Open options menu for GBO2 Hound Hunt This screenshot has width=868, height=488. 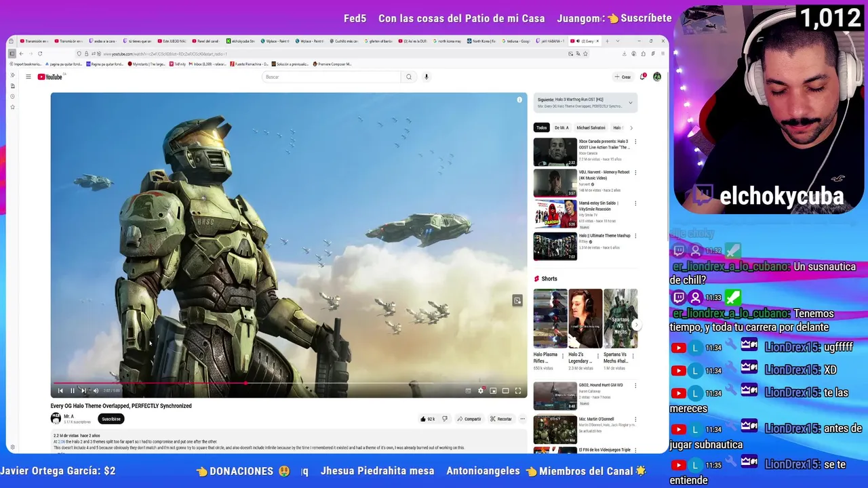(x=635, y=386)
